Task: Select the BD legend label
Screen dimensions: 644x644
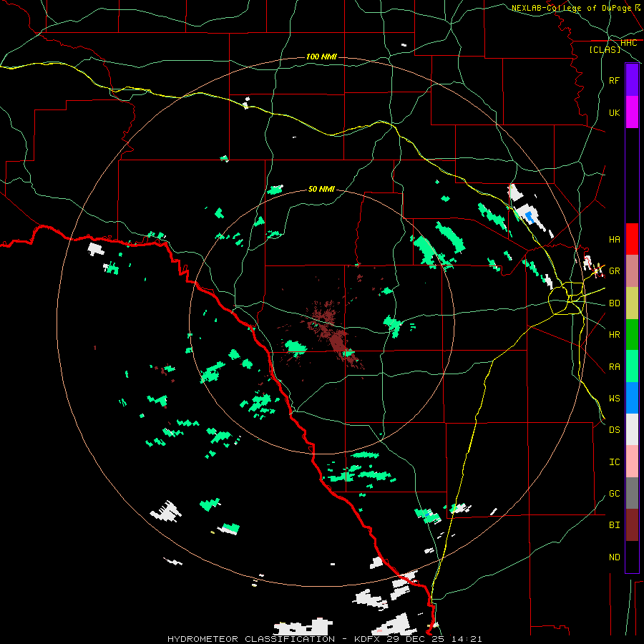Action: coord(614,303)
